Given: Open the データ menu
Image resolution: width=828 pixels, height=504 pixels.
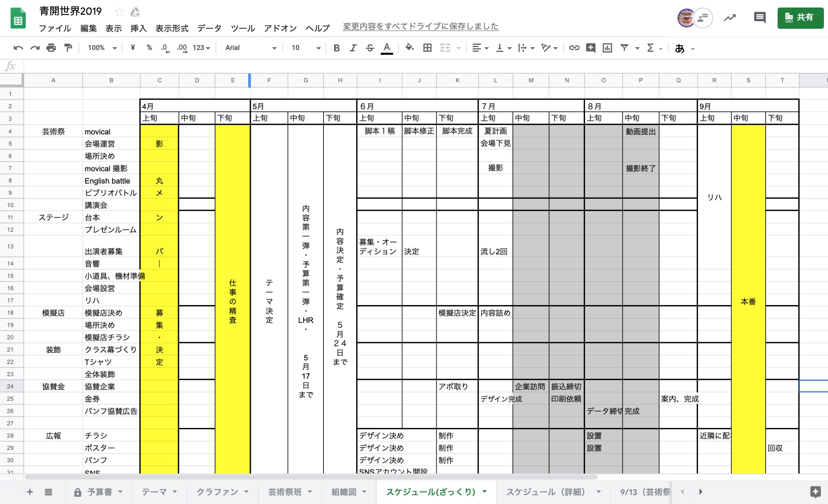Looking at the screenshot, I should pyautogui.click(x=209, y=28).
